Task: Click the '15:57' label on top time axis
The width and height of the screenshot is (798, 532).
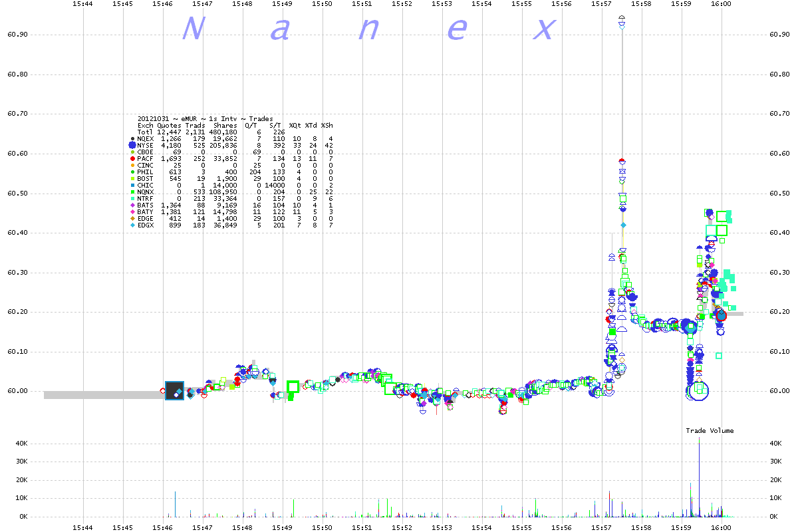Action: 602,4
